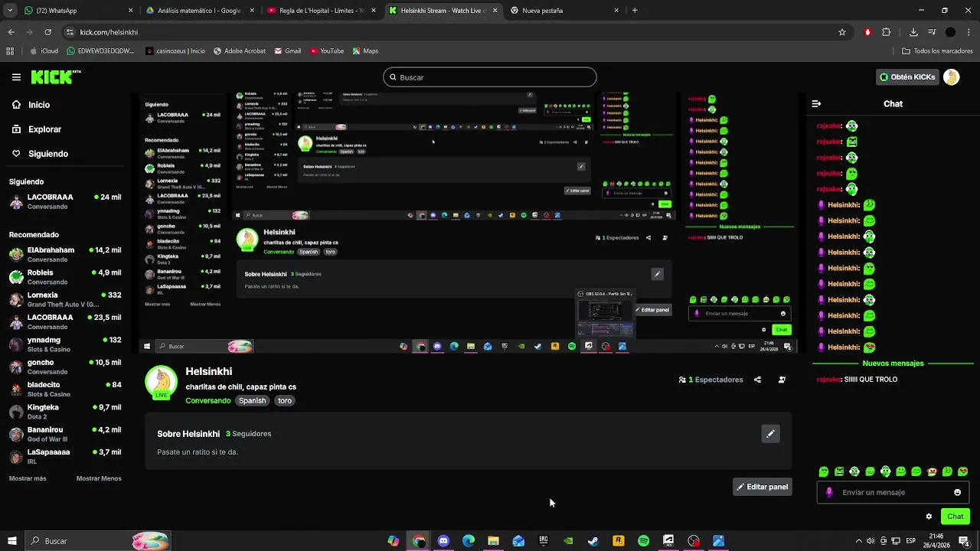980x551 pixels.
Task: Collapse the chat panel with the arrow icon
Action: (x=816, y=104)
